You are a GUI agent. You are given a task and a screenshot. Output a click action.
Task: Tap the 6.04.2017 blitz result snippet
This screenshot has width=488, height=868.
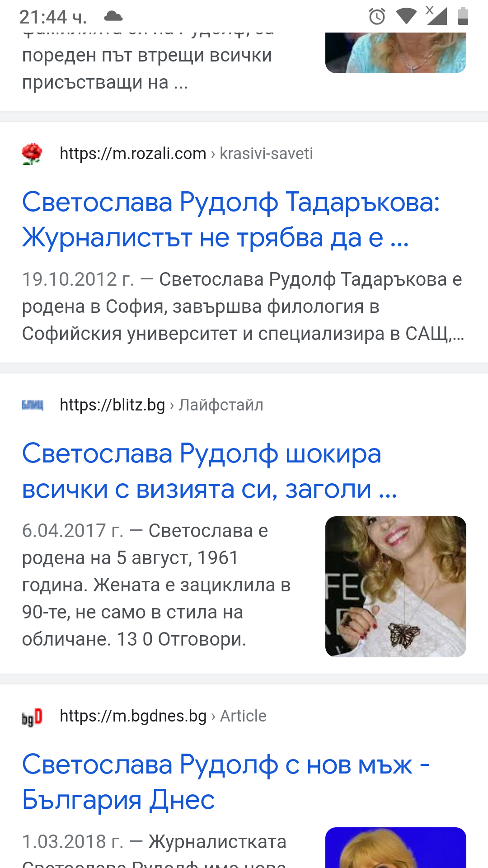(x=156, y=585)
